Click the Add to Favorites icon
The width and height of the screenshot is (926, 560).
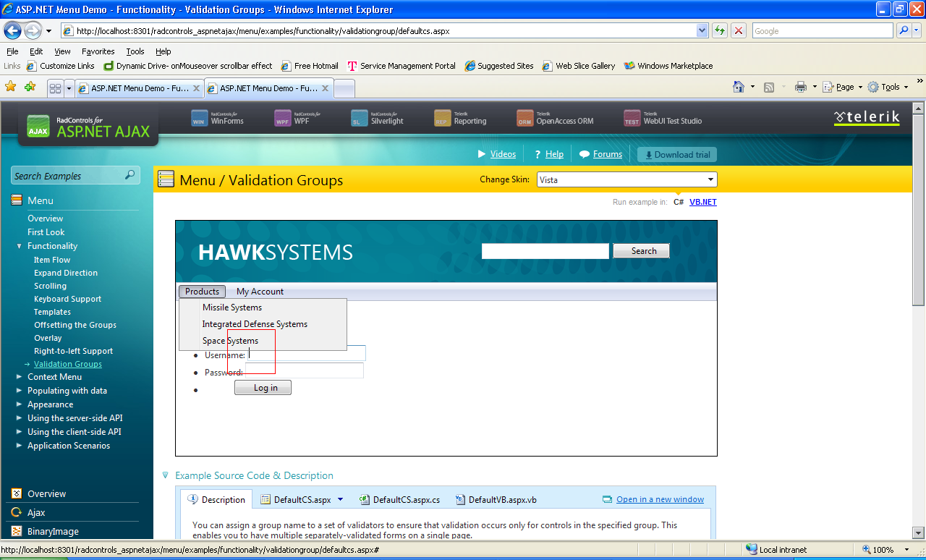(x=30, y=87)
